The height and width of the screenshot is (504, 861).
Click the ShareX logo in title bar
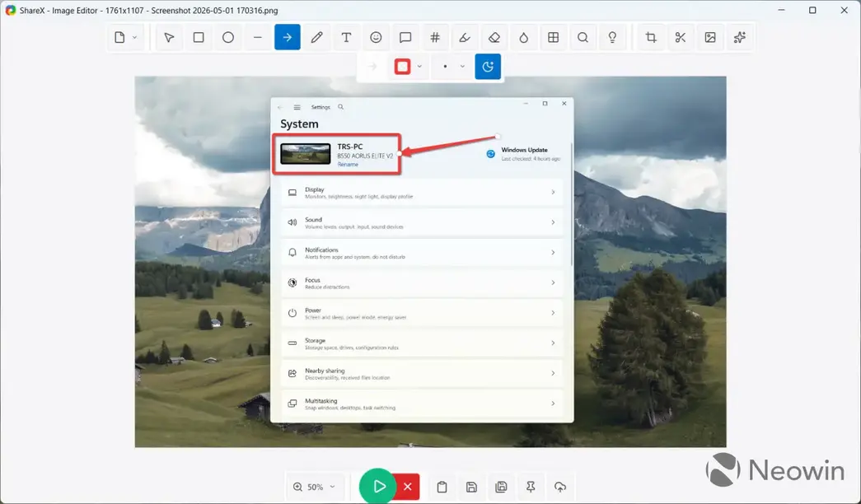coord(11,10)
